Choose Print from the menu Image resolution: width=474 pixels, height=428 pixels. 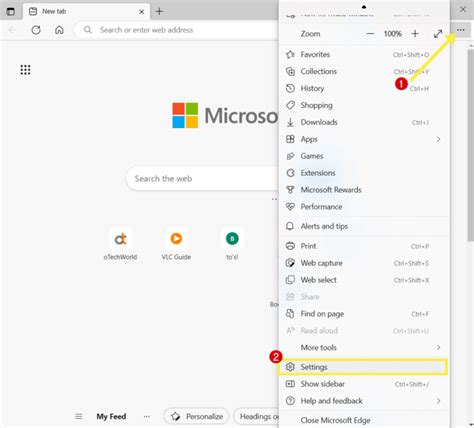364,246
